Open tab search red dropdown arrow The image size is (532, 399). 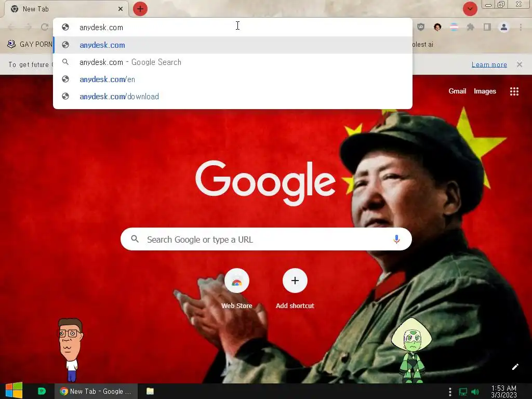pyautogui.click(x=470, y=9)
